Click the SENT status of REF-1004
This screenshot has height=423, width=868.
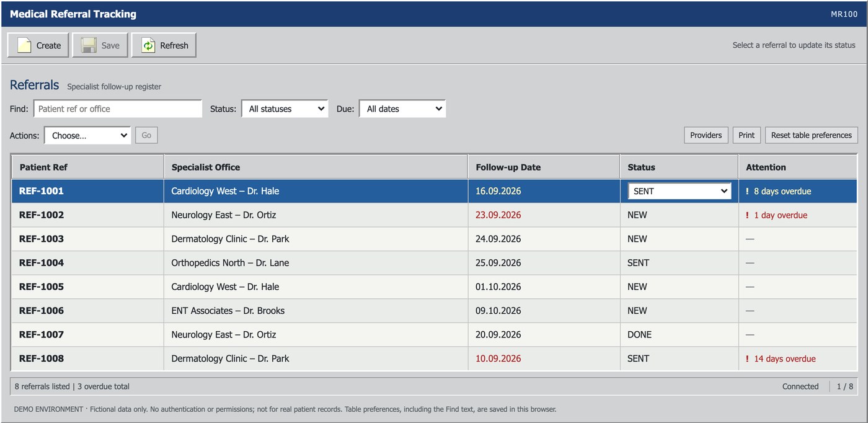click(639, 263)
